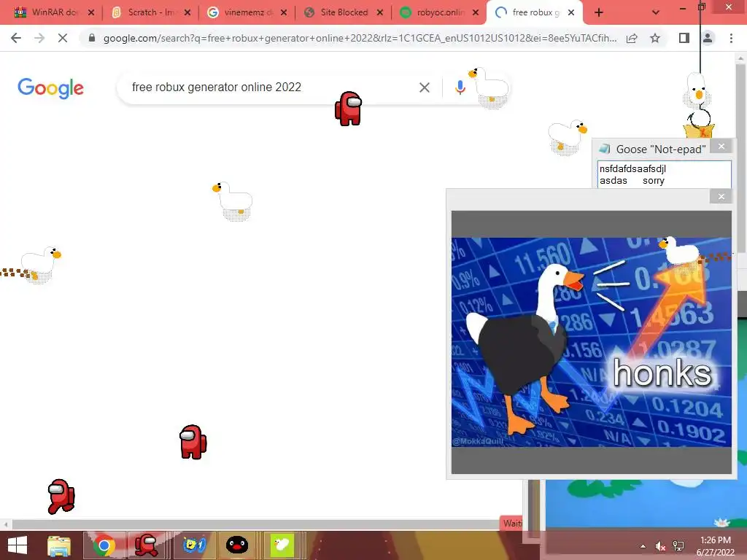Click the red crewmate in page center-bottom
Viewport: 747px width, 560px height.
point(193,442)
